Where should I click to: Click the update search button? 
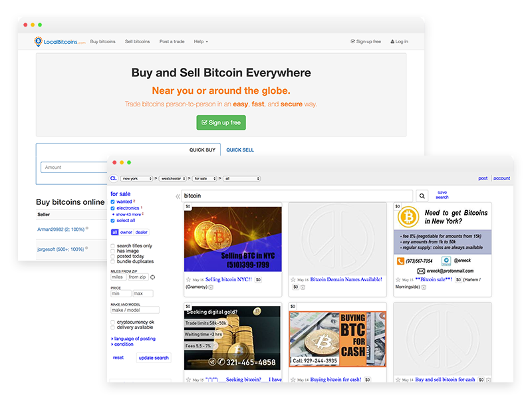click(x=154, y=358)
